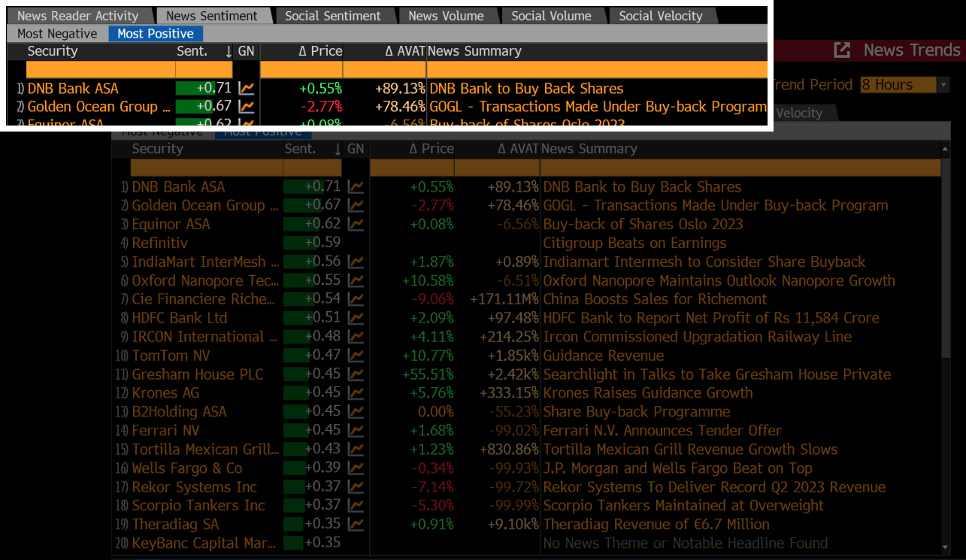
Task: Open the chart icon for IndiaMart InterMesh
Action: (x=356, y=262)
